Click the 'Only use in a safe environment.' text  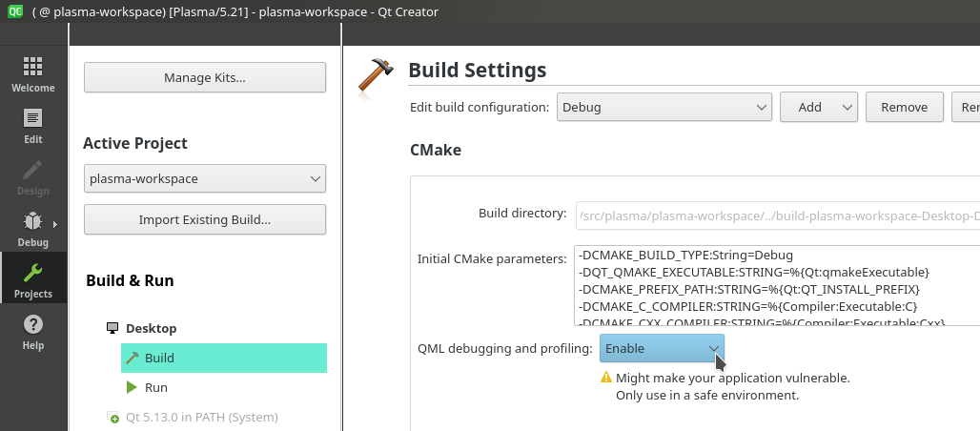tap(707, 396)
